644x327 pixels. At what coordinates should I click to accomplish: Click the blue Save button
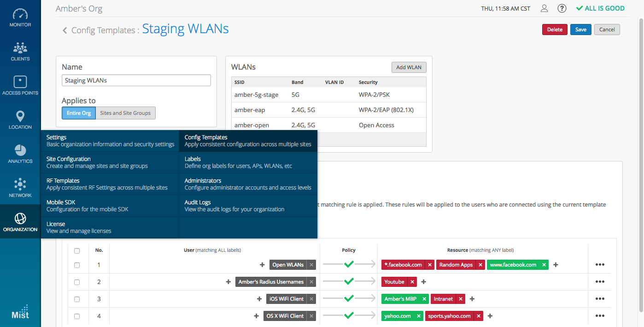pyautogui.click(x=581, y=30)
